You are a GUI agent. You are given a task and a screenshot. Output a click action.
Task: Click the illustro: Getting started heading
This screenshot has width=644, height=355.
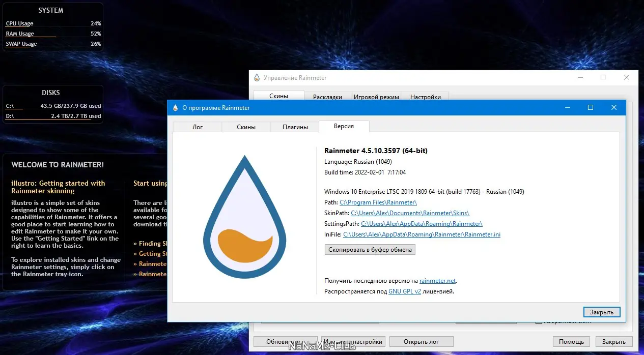pos(58,187)
